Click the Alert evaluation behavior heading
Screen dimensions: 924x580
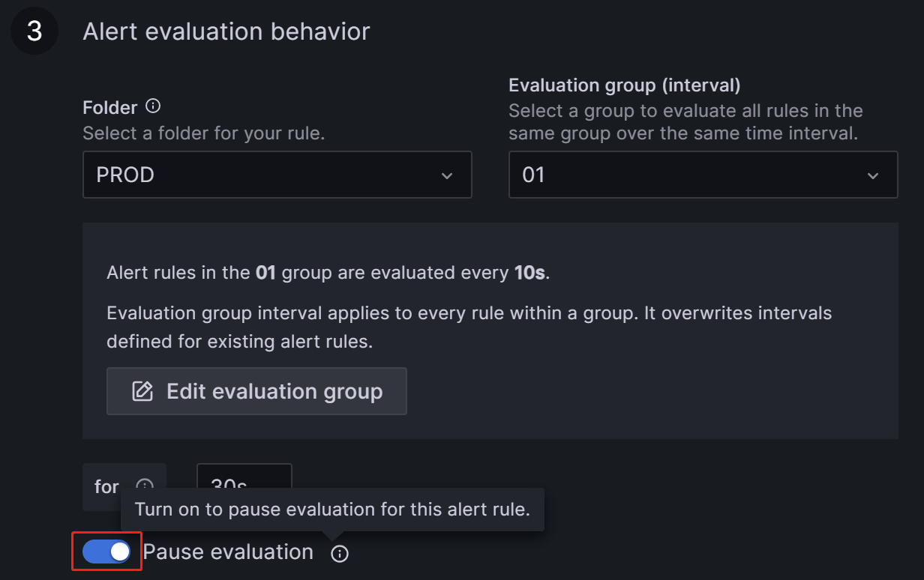tap(226, 31)
